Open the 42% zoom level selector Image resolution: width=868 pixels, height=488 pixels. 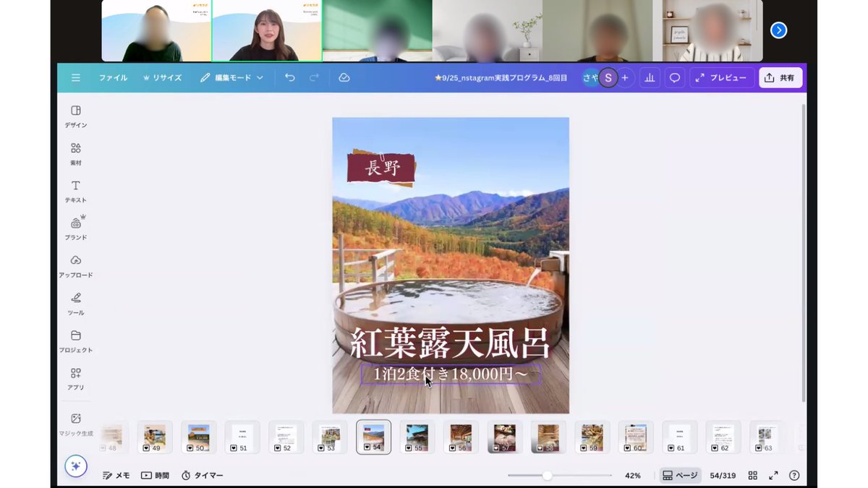pyautogui.click(x=633, y=475)
